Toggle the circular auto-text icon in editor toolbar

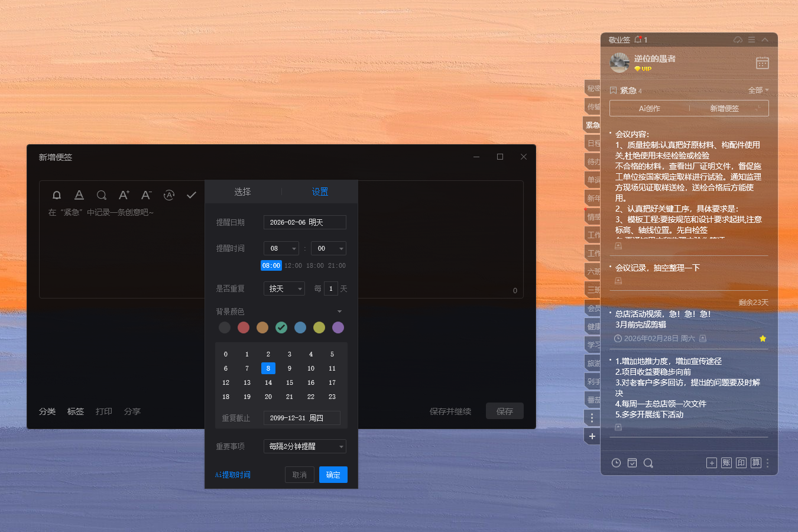coord(168,195)
